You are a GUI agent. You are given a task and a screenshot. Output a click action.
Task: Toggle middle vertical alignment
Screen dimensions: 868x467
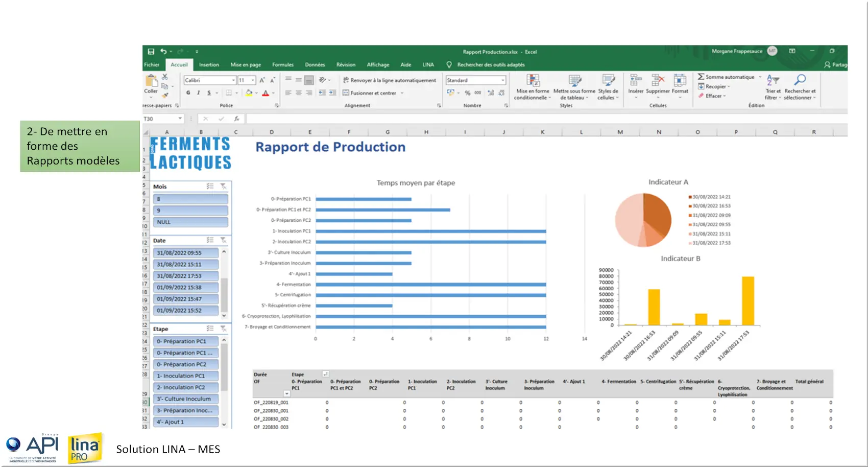(x=299, y=80)
